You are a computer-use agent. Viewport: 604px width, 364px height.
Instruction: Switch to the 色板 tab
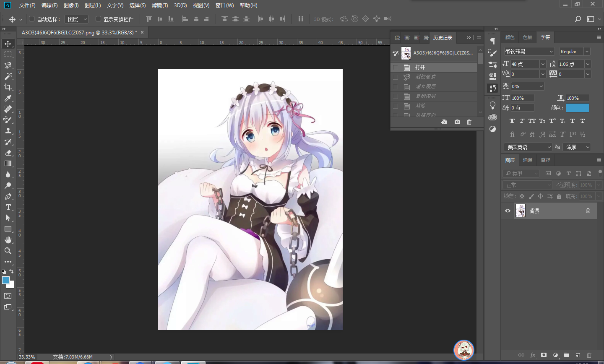pos(528,37)
